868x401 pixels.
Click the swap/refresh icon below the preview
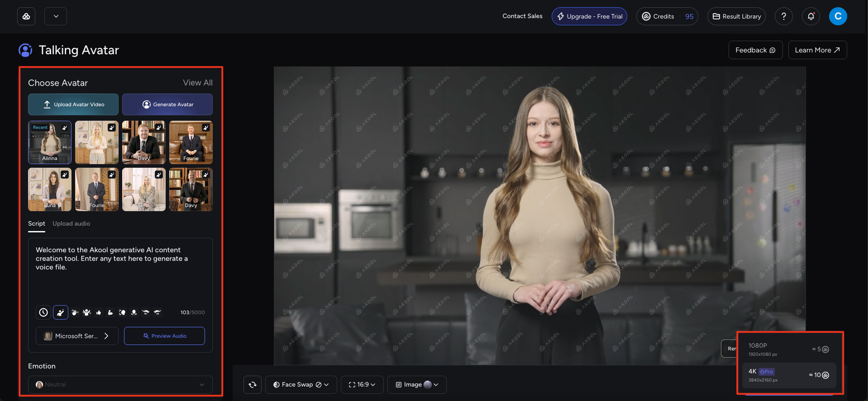[x=253, y=385]
